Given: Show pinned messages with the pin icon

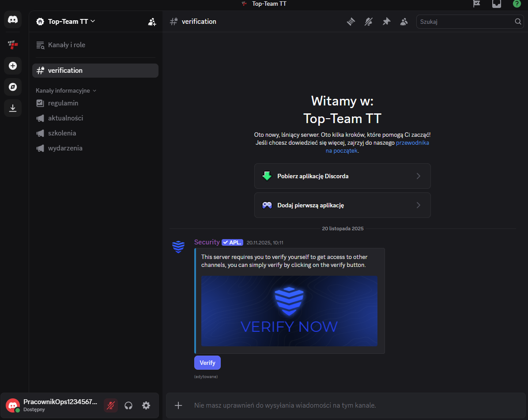Looking at the screenshot, I should click(386, 22).
